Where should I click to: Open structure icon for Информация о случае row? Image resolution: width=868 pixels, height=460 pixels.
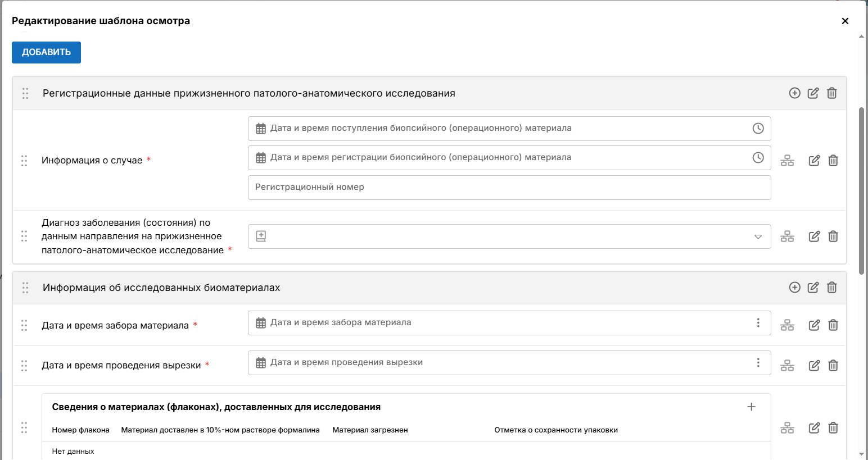[x=787, y=161]
